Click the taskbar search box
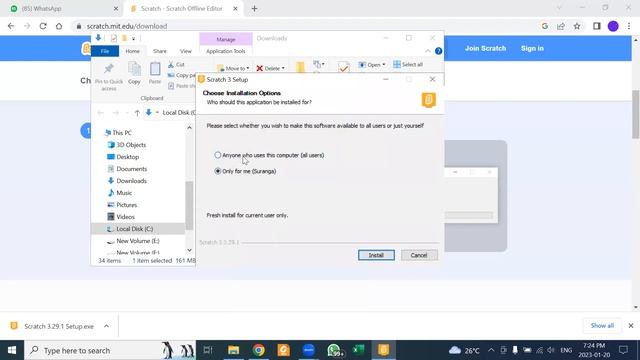This screenshot has width=640, height=360. (110, 350)
